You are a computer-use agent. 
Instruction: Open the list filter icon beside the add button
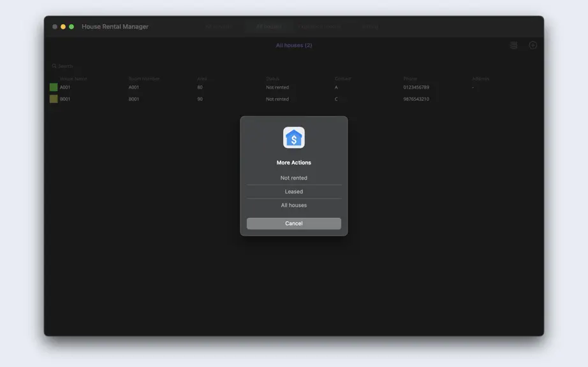tap(513, 45)
